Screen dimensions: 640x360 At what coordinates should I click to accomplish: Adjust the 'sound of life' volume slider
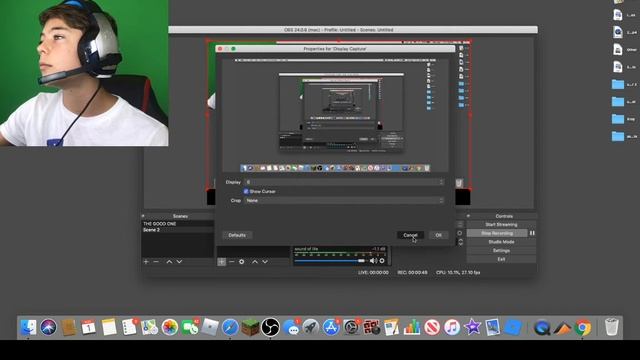pyautogui.click(x=330, y=260)
